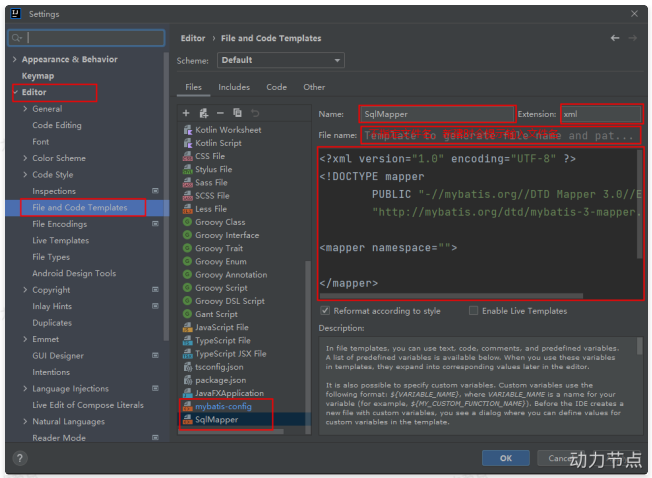Viewport: 652px width, 478px height.
Task: Click the Copy Template icon
Action: click(237, 113)
